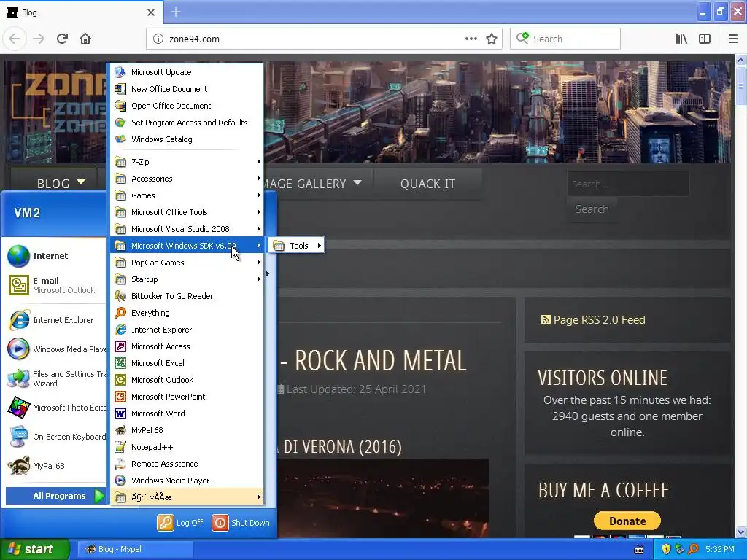Bookmark this page with star icon
Image resolution: width=747 pixels, height=560 pixels.
492,39
